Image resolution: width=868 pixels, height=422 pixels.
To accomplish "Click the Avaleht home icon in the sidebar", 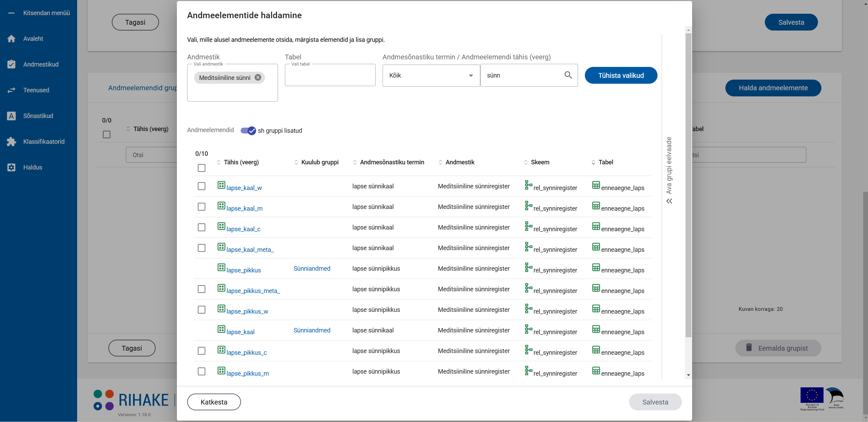I will 11,39.
